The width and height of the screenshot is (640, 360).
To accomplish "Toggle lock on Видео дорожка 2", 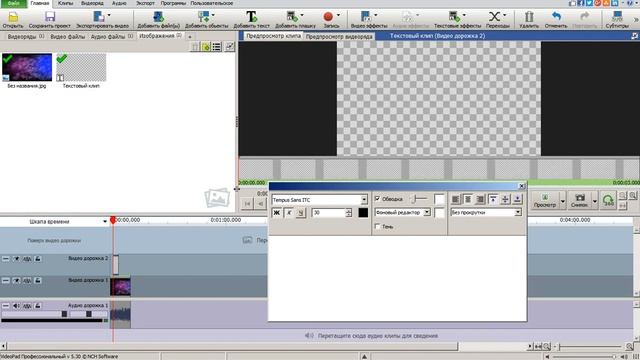I will click(x=38, y=259).
